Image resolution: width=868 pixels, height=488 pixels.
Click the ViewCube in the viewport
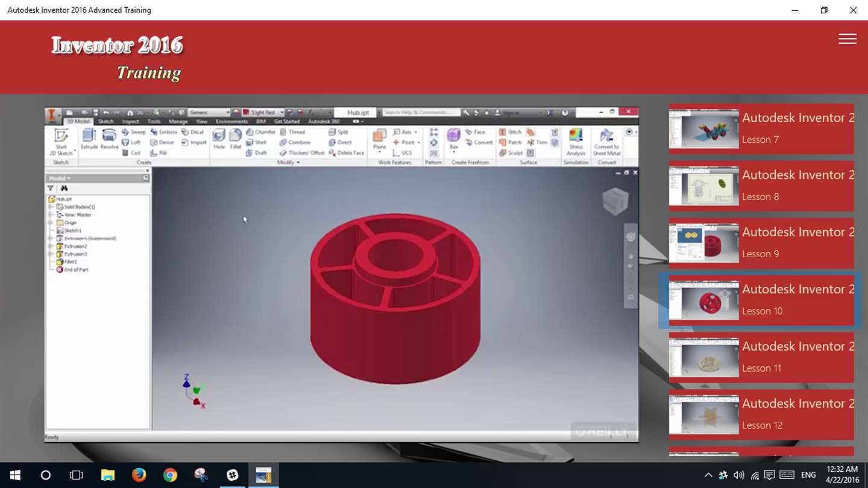615,201
